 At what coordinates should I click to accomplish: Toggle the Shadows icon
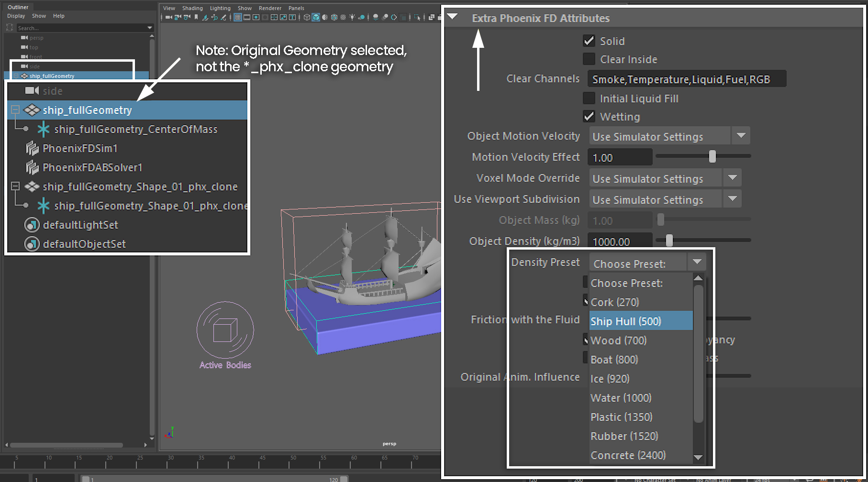[361, 17]
